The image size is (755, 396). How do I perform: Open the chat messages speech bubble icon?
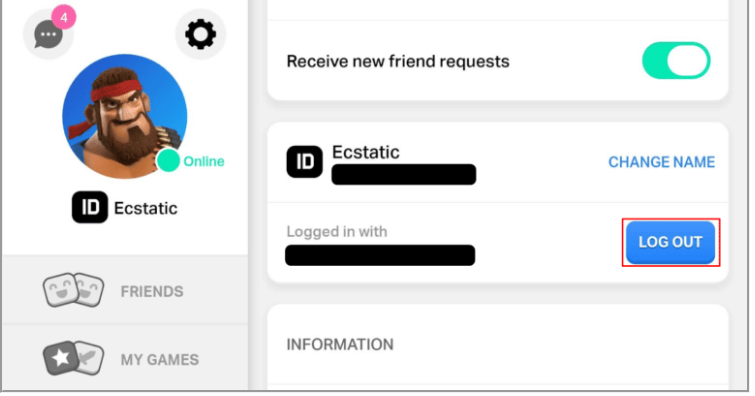point(48,35)
